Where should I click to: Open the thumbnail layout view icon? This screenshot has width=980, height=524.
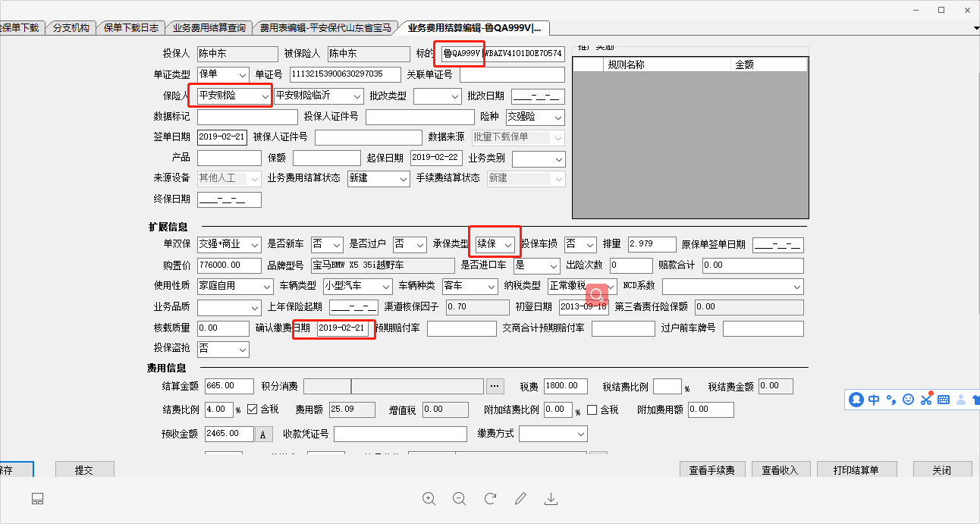pos(37,499)
